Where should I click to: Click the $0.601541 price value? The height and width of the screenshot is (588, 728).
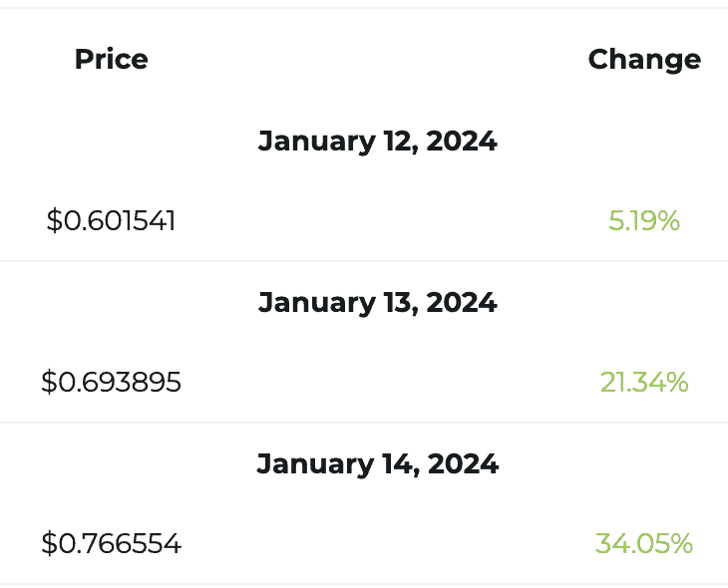pyautogui.click(x=111, y=220)
